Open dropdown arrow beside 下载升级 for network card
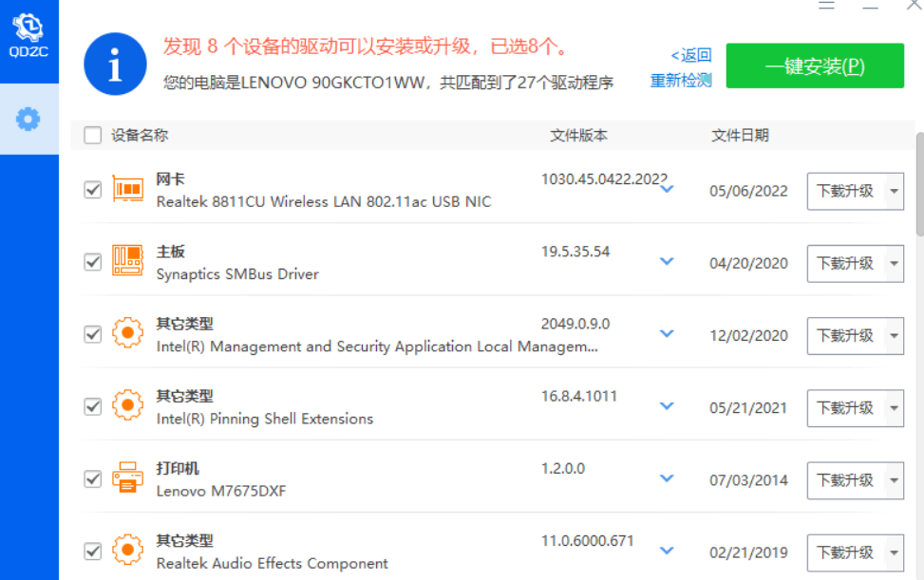 click(x=894, y=191)
